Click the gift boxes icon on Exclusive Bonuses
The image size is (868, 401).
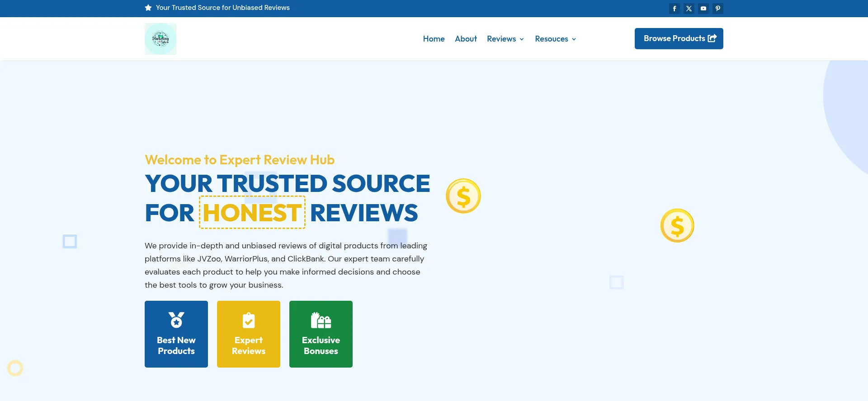pyautogui.click(x=321, y=320)
